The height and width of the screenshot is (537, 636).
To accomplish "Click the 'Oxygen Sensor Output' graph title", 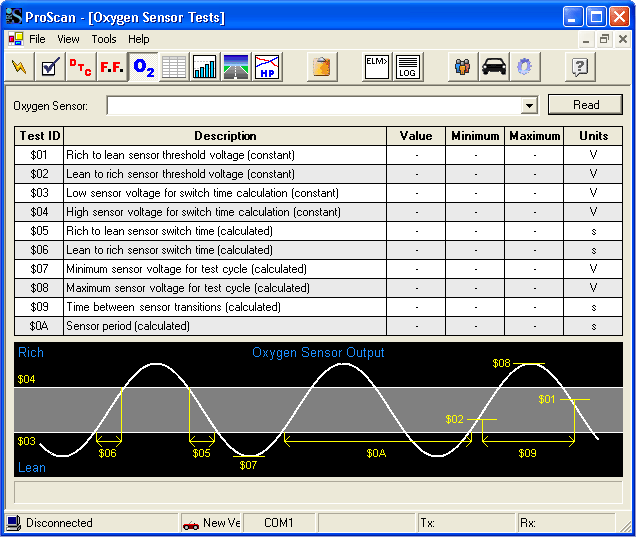I will click(318, 352).
